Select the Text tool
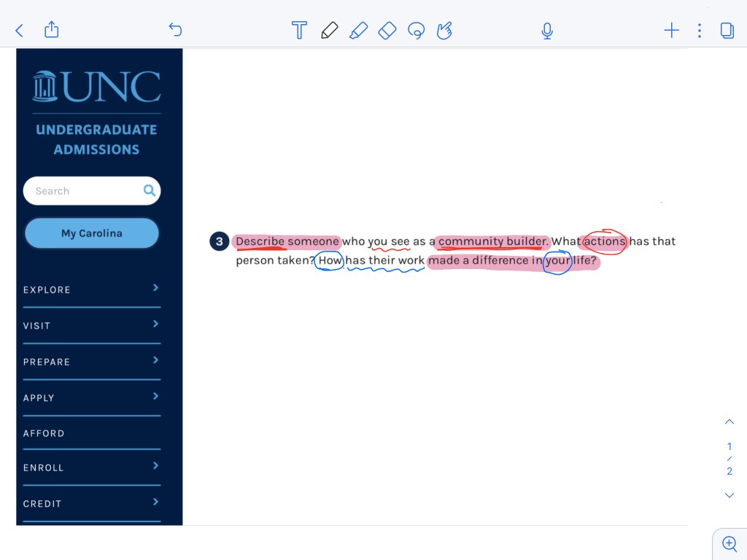Viewport: 747px width, 560px height. 299,30
